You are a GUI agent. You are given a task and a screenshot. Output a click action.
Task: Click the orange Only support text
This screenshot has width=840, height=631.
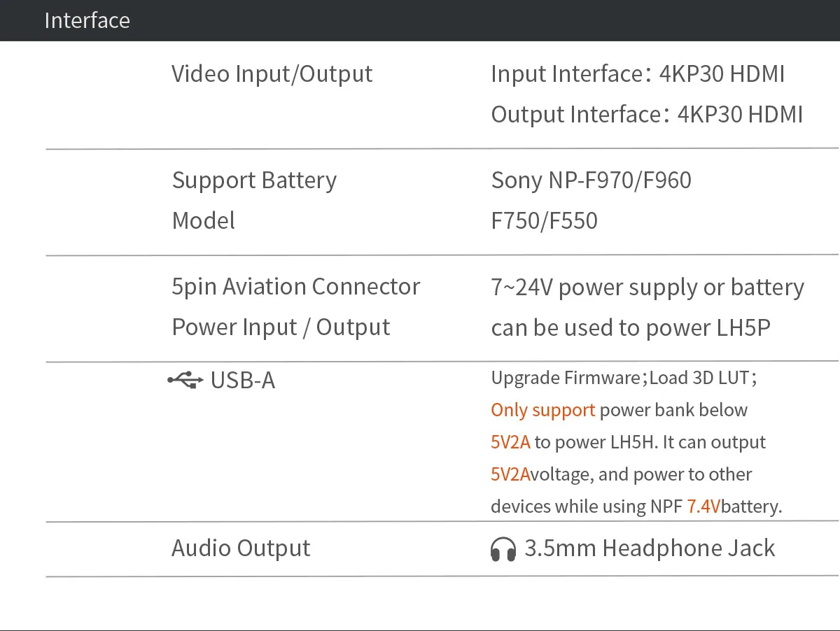[x=542, y=410]
